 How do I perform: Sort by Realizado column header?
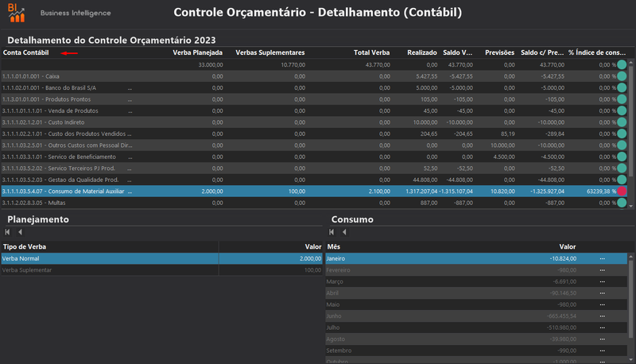pos(422,52)
